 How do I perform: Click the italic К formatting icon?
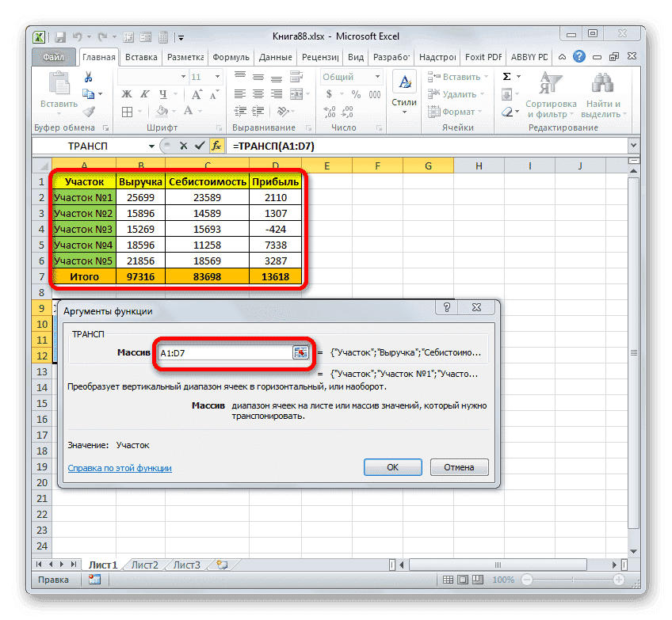coord(145,93)
